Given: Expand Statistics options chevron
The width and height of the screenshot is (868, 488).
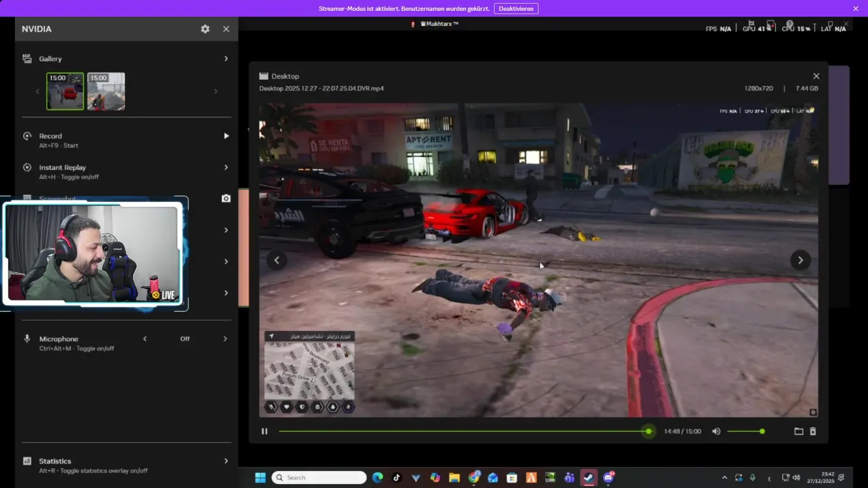Looking at the screenshot, I should 226,461.
